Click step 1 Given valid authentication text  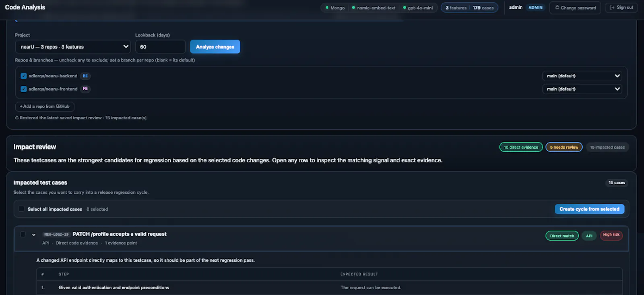pos(114,287)
